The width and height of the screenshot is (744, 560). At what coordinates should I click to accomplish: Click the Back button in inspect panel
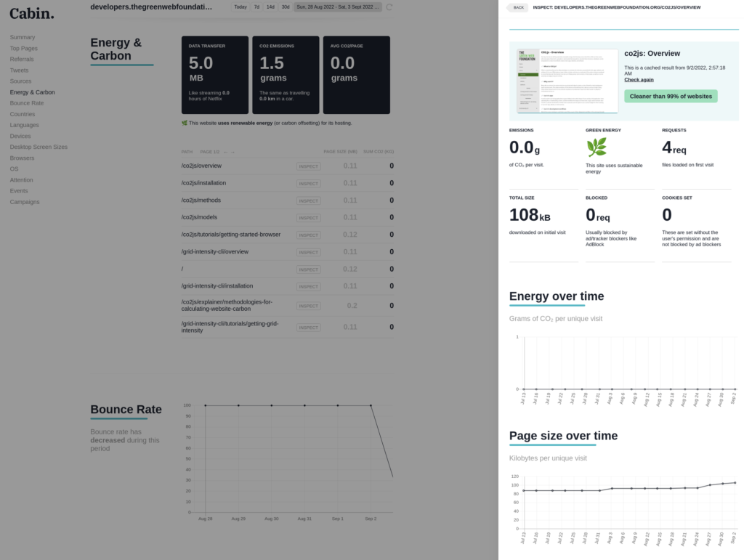point(518,7)
